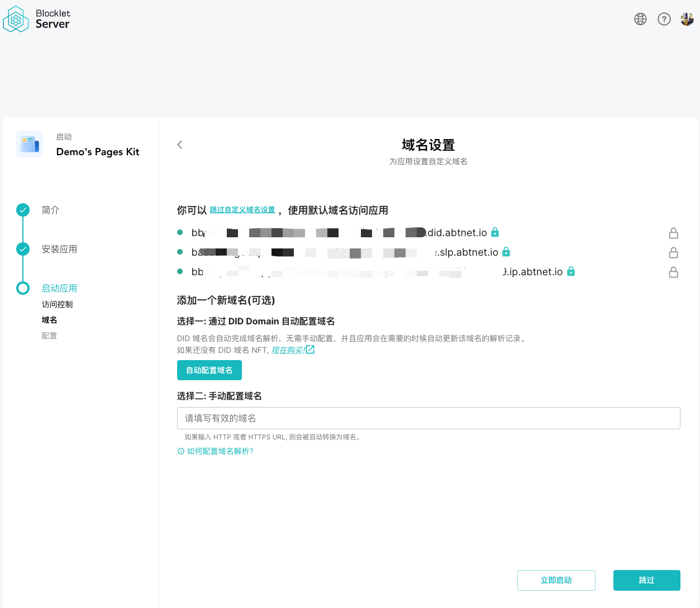Click the Blocklet Server logo
The image size is (700, 608).
[x=36, y=19]
